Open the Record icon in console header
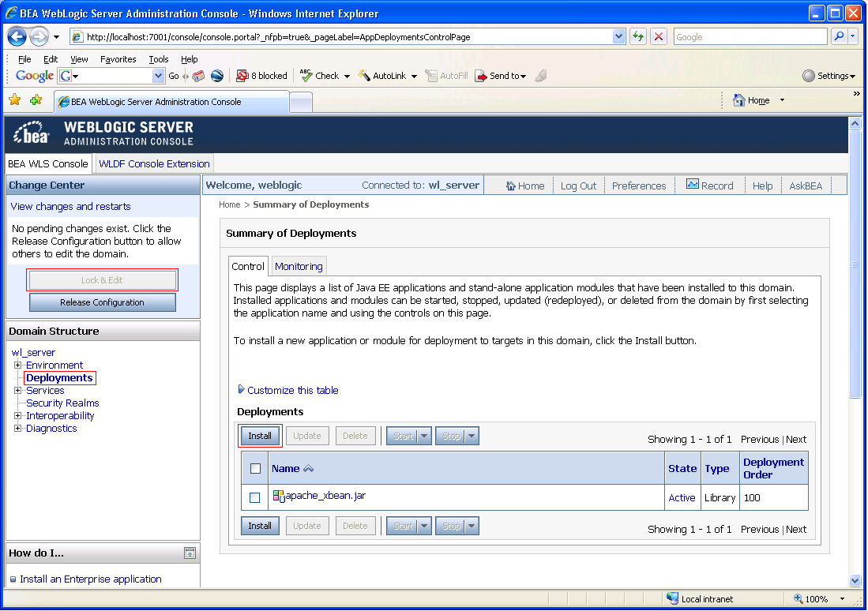 pyautogui.click(x=710, y=186)
